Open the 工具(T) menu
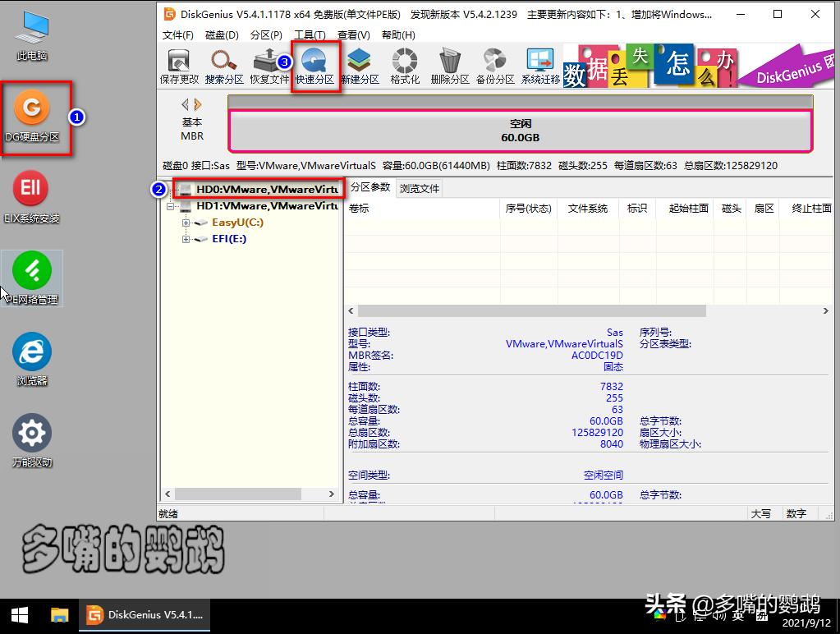The image size is (840, 634). 310,35
